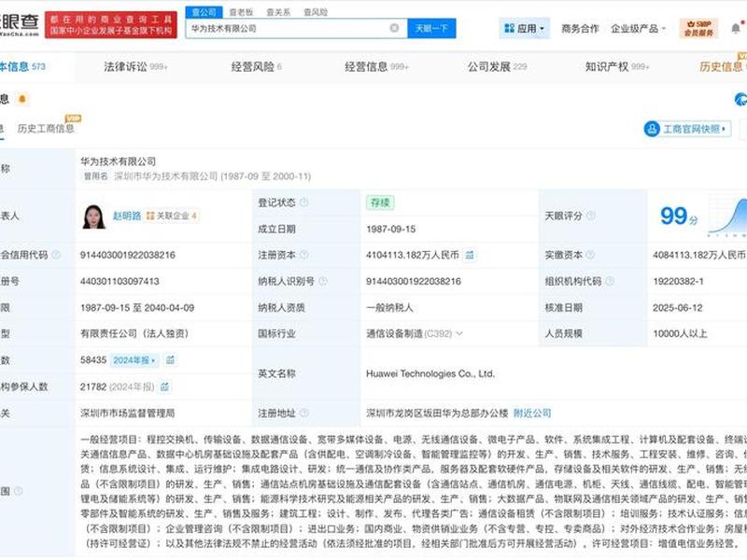This screenshot has width=747, height=560.
Task: Click the info icon beside 纳税人识别号
Action: (323, 281)
